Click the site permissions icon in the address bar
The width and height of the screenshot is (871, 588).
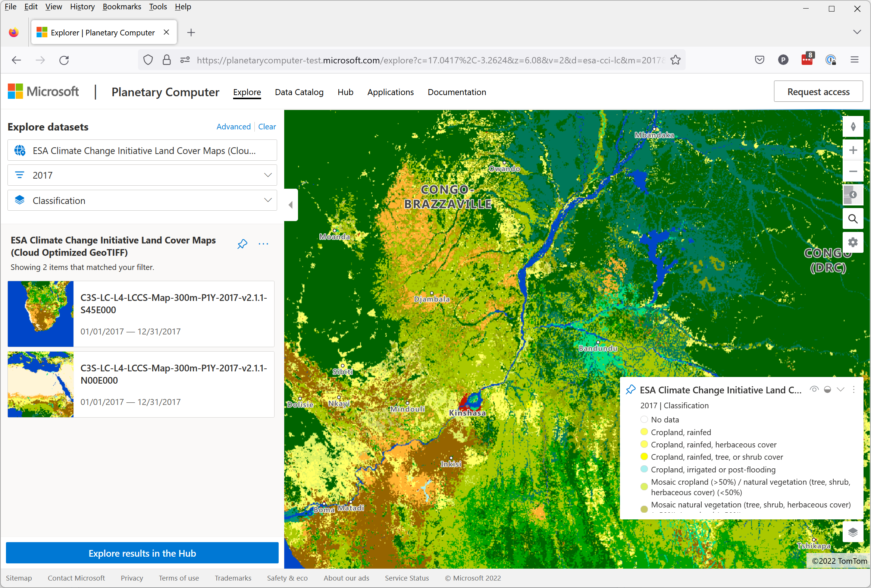point(185,60)
